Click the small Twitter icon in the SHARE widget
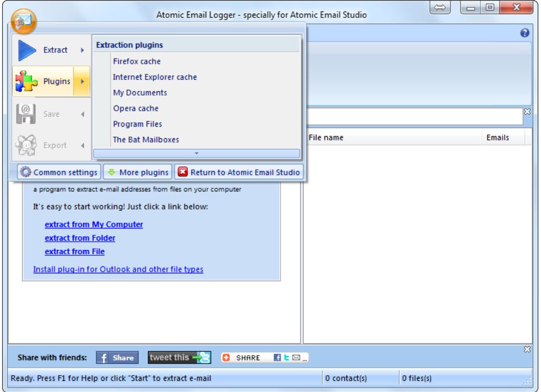The width and height of the screenshot is (541, 392). pos(286,358)
